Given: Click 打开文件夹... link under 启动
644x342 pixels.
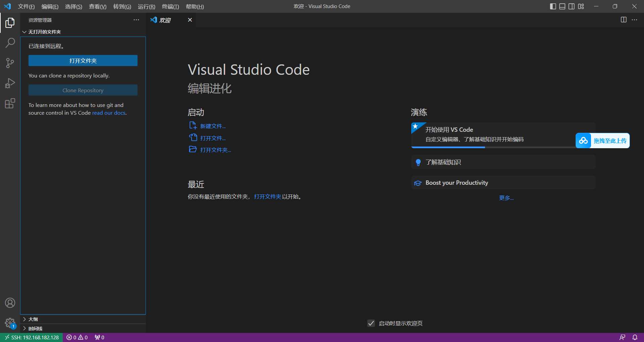Looking at the screenshot, I should coord(216,150).
